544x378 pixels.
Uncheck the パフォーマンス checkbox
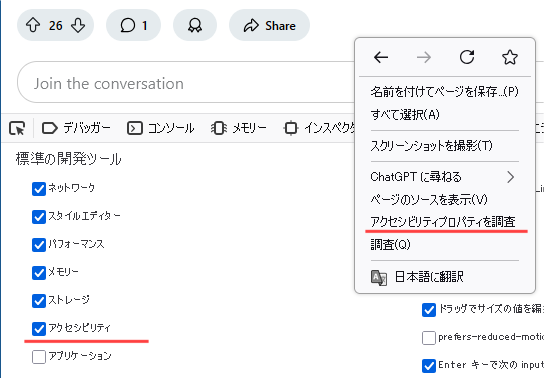pyautogui.click(x=39, y=245)
